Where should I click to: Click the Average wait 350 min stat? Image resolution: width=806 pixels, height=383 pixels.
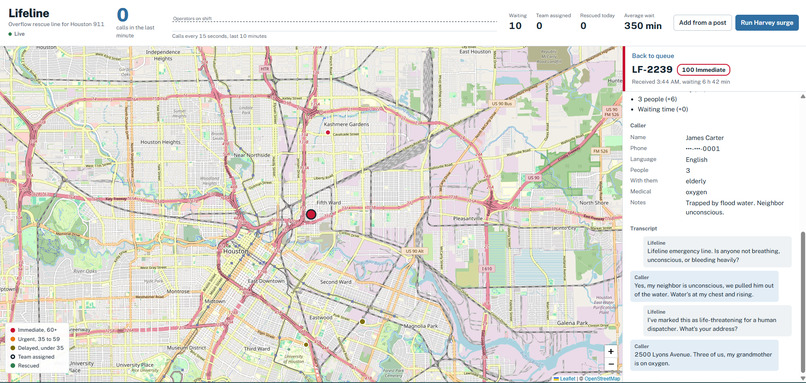point(643,22)
